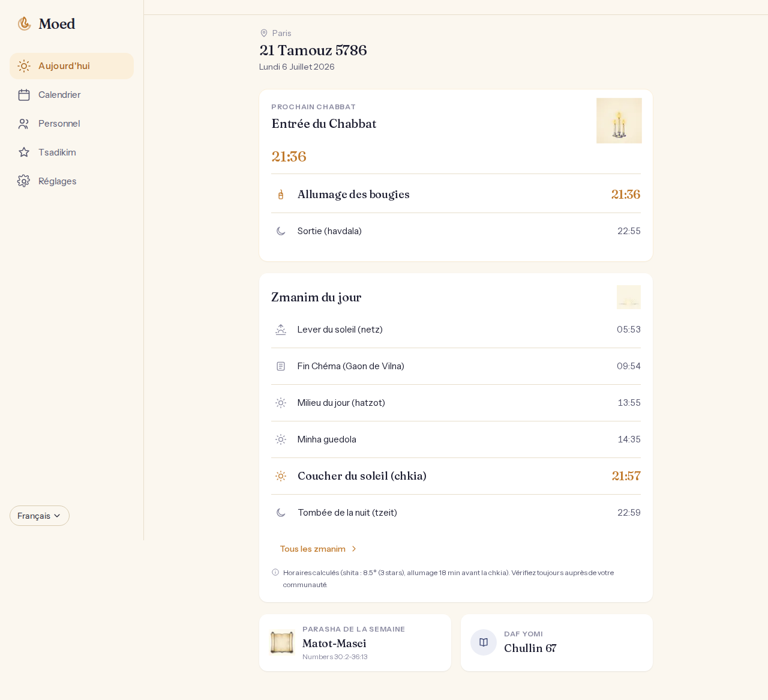Click the people icon beside Personnel

24,124
